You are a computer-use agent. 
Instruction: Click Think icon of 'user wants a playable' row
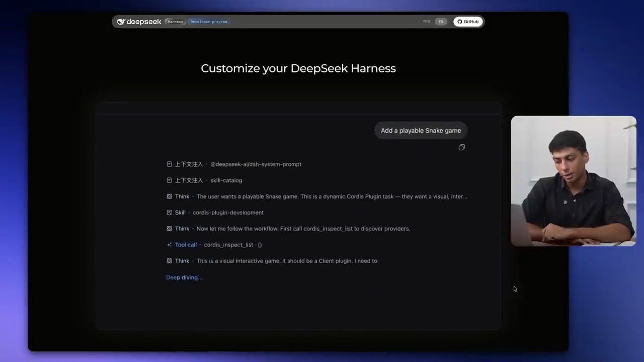tap(169, 197)
